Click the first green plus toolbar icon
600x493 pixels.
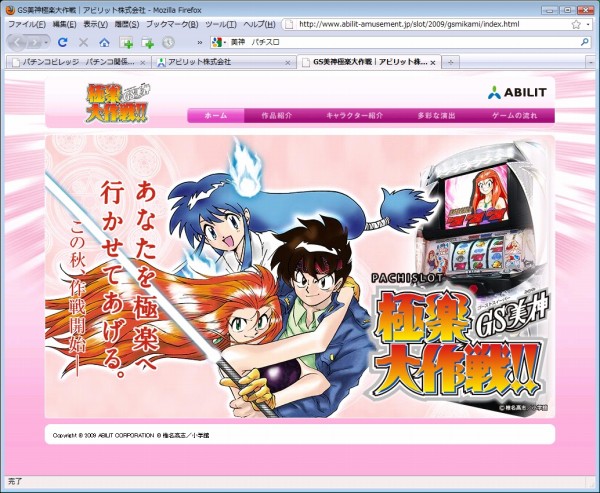tap(126, 42)
